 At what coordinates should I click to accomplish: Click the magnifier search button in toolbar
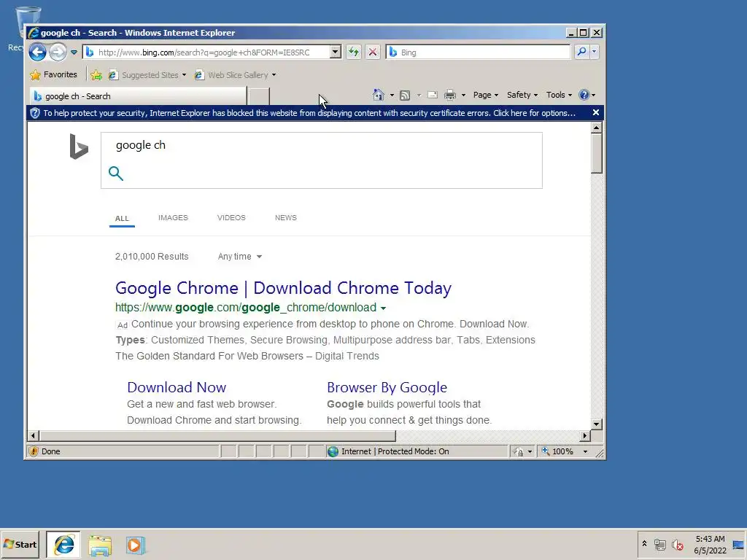tap(581, 52)
